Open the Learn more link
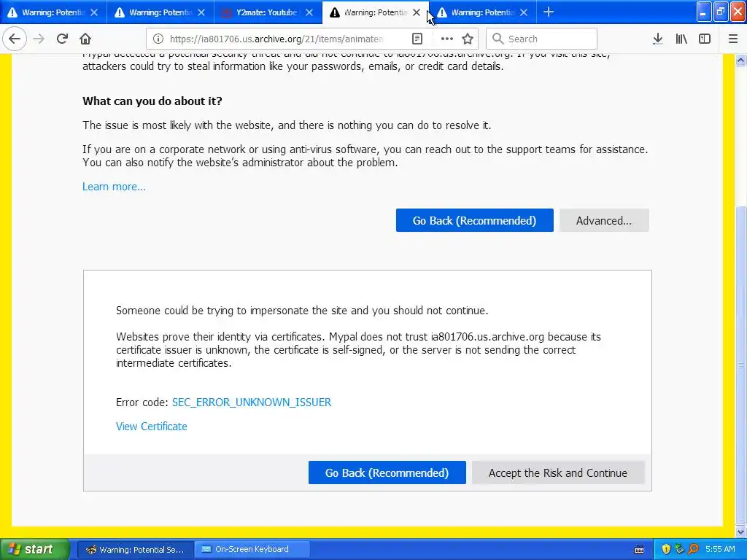747x560 pixels. 114,187
